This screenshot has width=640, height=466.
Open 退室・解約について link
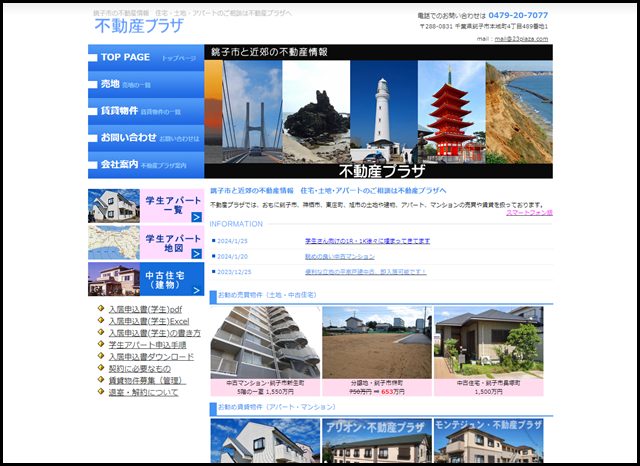pyautogui.click(x=143, y=392)
